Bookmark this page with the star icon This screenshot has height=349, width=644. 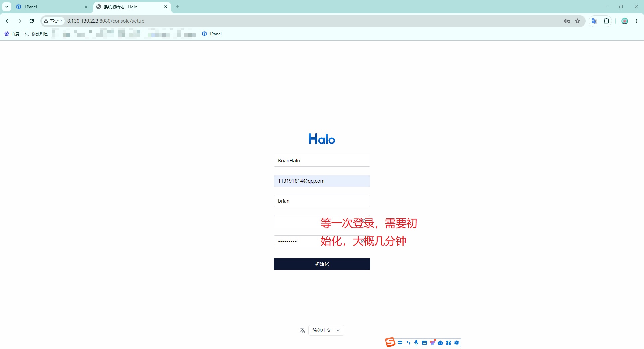(578, 21)
